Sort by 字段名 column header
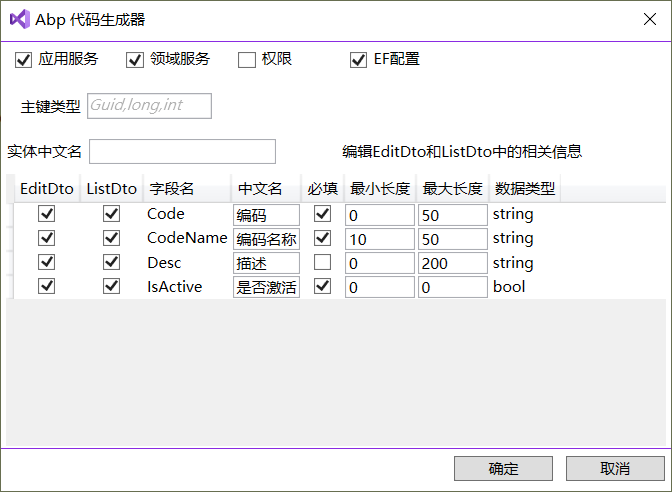672x492 pixels. point(187,189)
